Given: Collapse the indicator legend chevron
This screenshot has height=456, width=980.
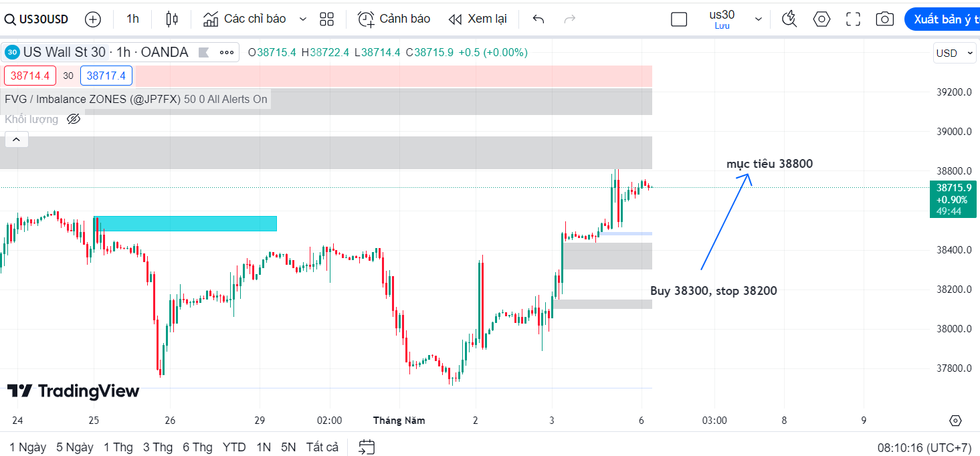Looking at the screenshot, I should 16,140.
